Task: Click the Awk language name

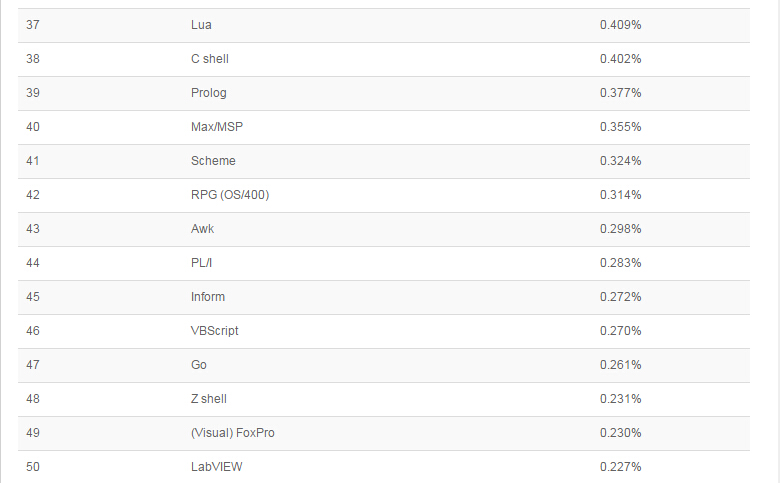Action: click(x=202, y=229)
